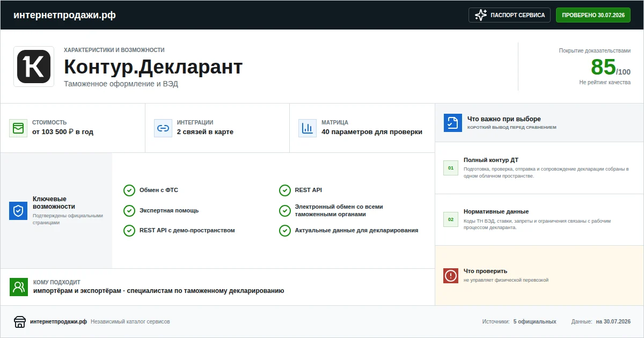Screen dimensions: 644x338
Task: Click 'Короткий вывод перед сравнением' caption
Action: pyautogui.click(x=512, y=128)
